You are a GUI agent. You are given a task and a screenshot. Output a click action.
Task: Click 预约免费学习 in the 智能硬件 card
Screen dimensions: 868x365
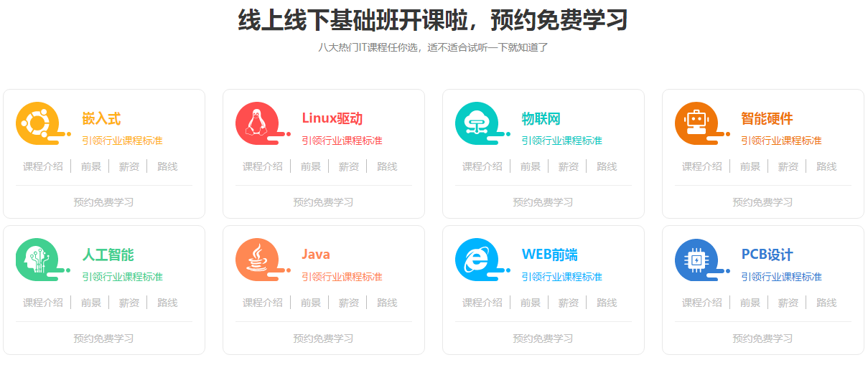tap(763, 202)
